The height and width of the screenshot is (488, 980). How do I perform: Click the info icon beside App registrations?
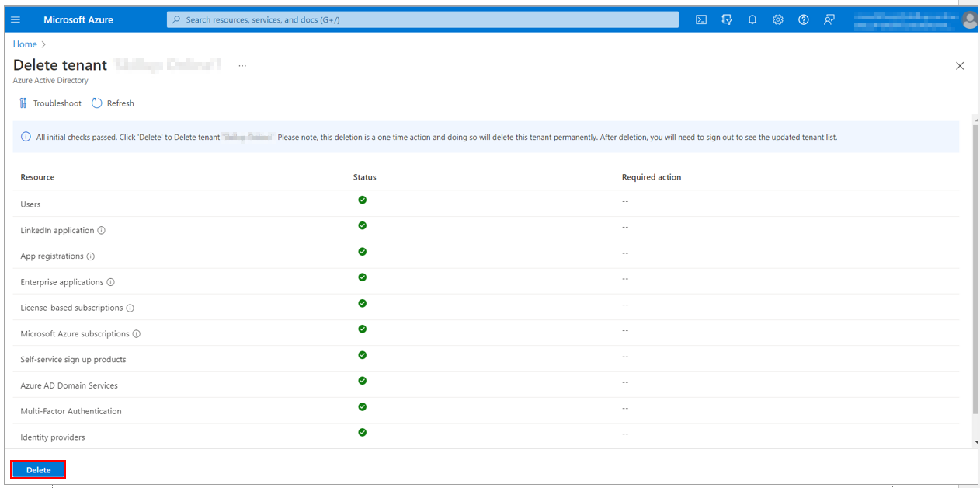click(91, 256)
